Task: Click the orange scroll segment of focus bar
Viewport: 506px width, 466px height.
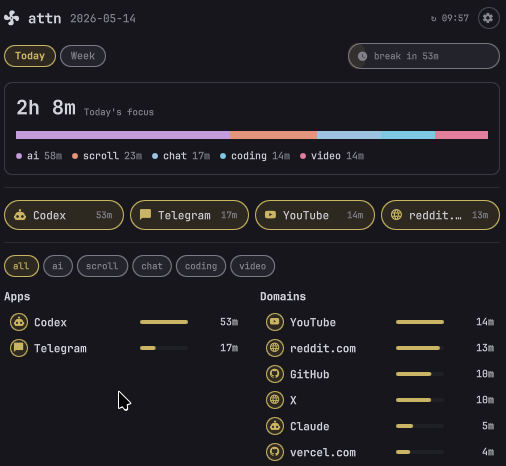Action: tap(273, 135)
